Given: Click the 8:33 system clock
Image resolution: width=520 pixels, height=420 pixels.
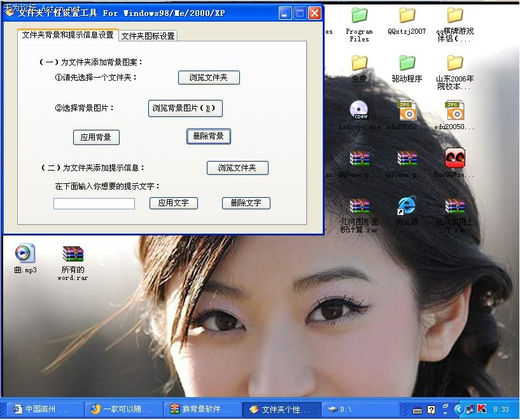Looking at the screenshot, I should coord(501,410).
